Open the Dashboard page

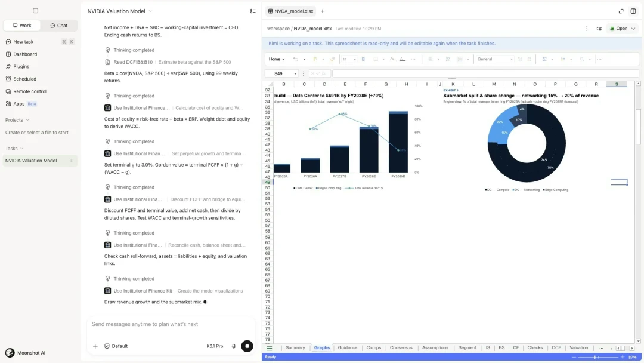coord(25,54)
